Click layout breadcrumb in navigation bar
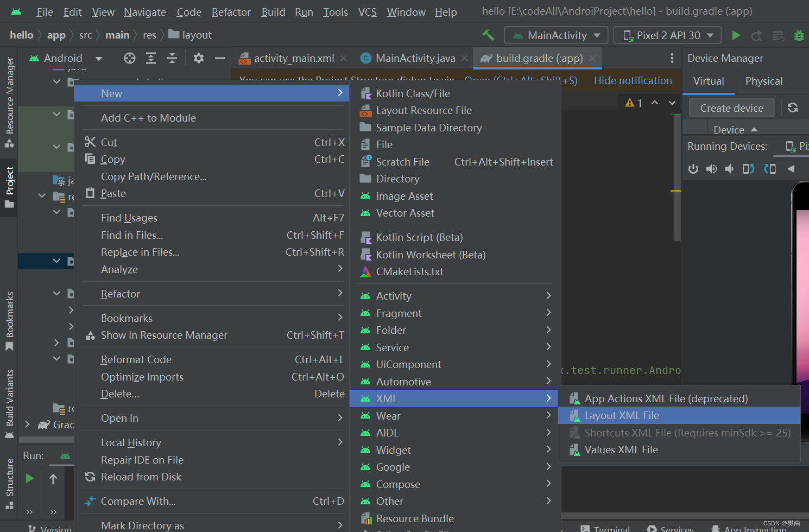 pos(189,35)
